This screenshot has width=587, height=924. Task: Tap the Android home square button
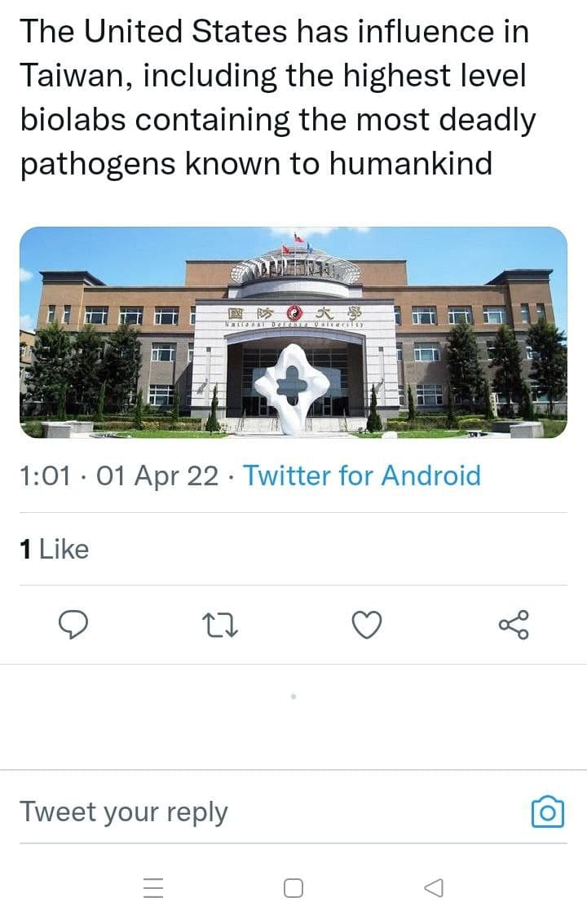[293, 887]
